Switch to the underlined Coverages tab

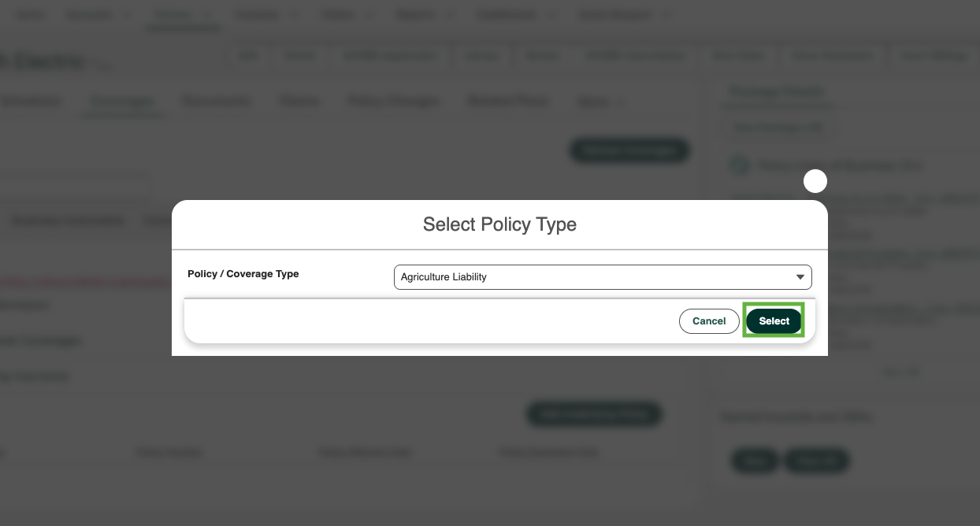coord(123,102)
